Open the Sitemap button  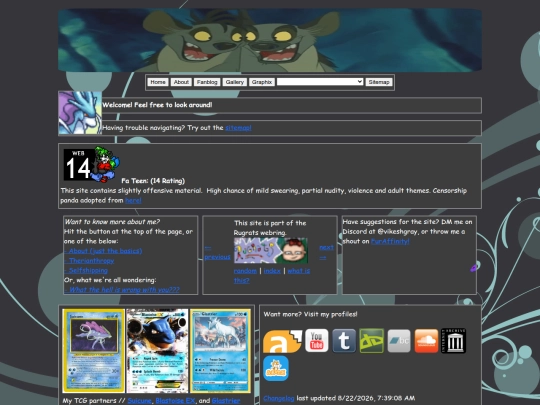(379, 82)
